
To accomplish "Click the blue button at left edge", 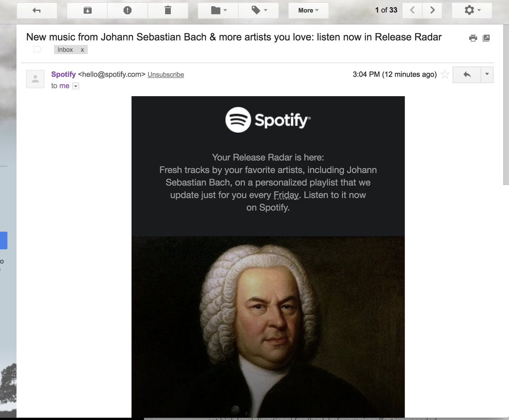I will (3, 240).
